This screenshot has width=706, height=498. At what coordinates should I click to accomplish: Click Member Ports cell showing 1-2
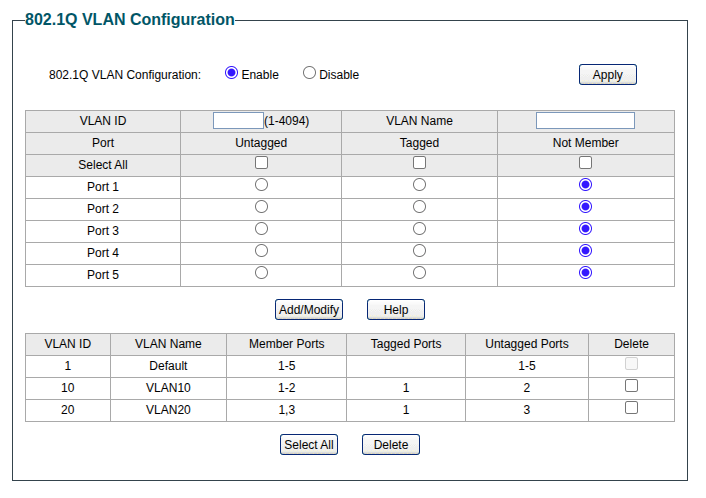(x=286, y=388)
